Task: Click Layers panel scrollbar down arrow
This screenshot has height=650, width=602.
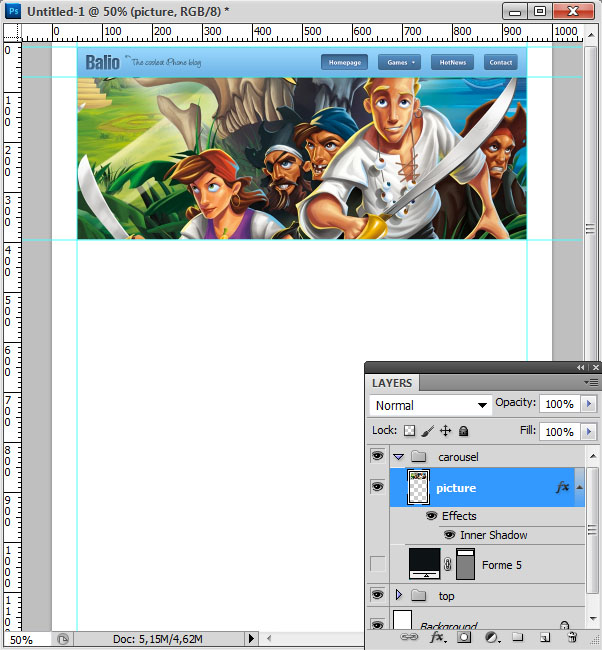Action: pyautogui.click(x=593, y=619)
